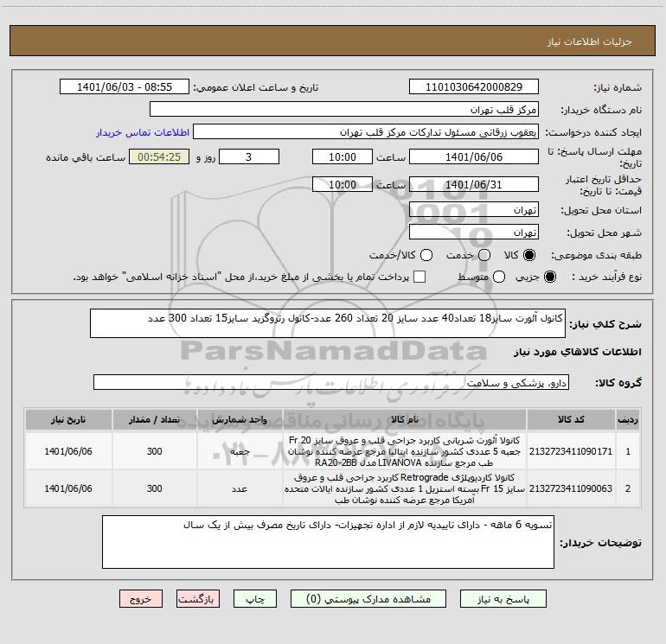Click the خروج exit button
Screen dimensions: 666x644
click(x=141, y=598)
